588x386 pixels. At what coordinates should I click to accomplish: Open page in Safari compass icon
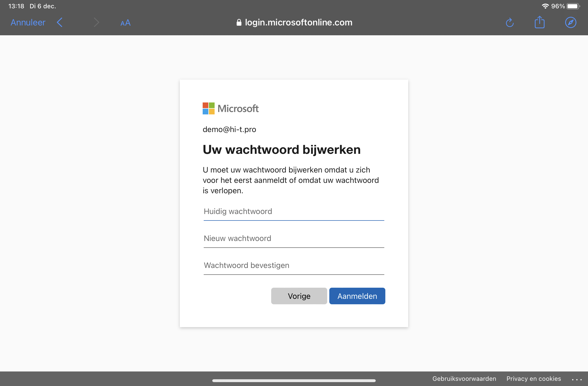pos(571,23)
